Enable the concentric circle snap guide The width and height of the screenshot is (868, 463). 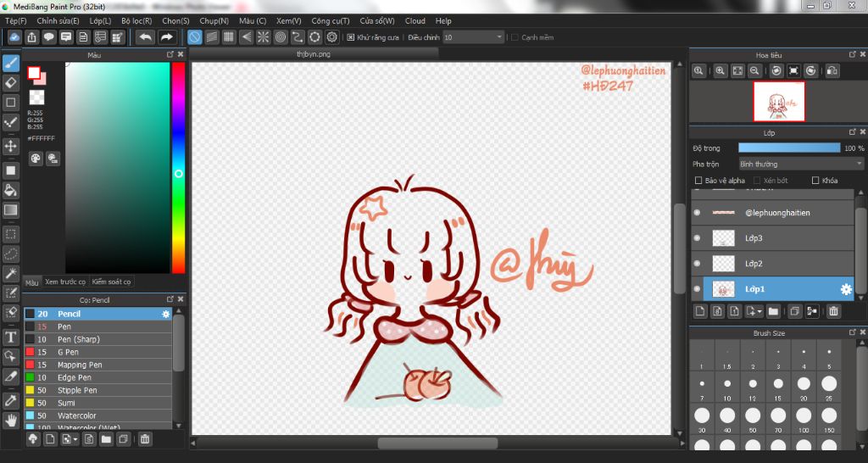[x=281, y=37]
